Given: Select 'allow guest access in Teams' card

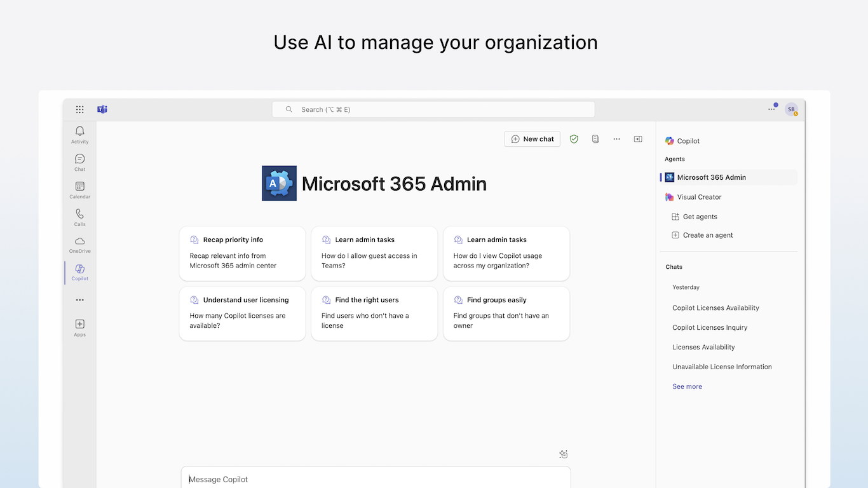Looking at the screenshot, I should tap(374, 254).
